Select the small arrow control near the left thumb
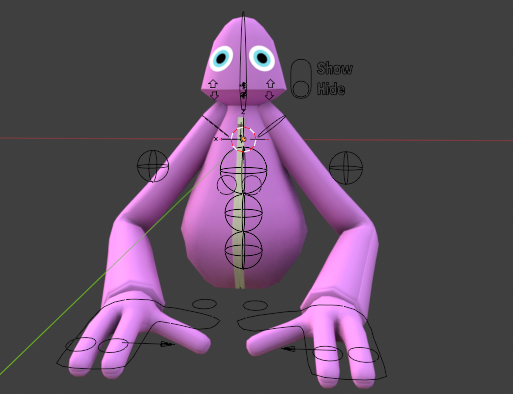Viewport: 513px width, 394px height. [167, 344]
